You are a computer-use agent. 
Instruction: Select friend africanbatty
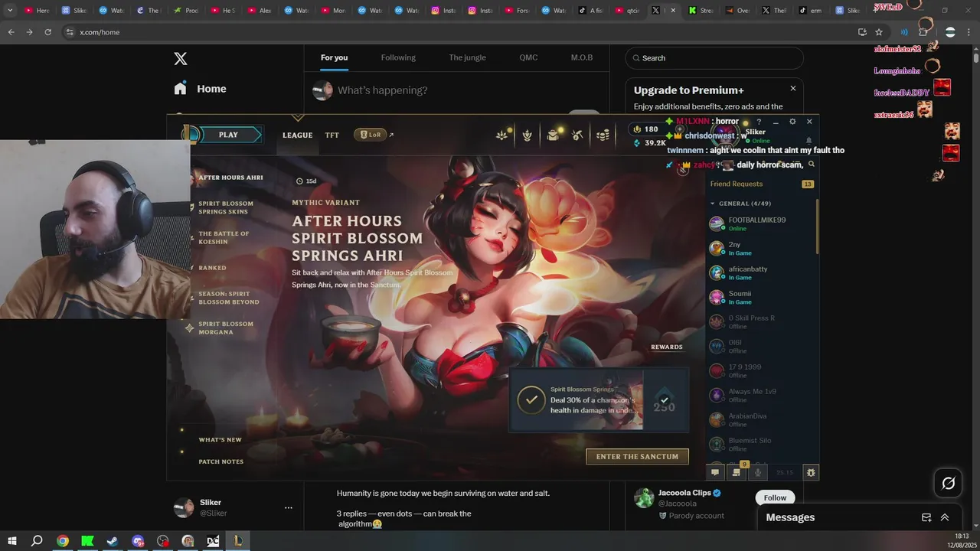click(x=761, y=272)
